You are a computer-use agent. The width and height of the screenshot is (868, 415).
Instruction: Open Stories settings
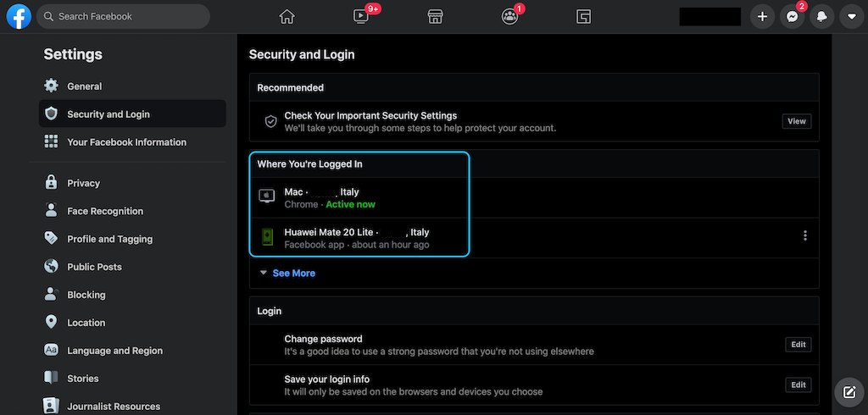132,379
